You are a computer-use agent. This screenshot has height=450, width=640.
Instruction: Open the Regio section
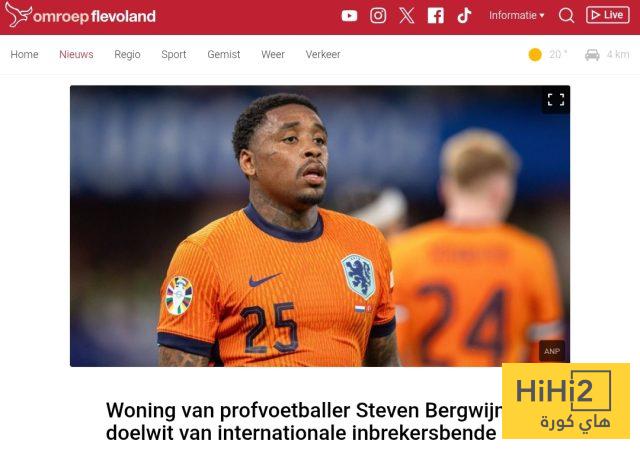pyautogui.click(x=127, y=54)
